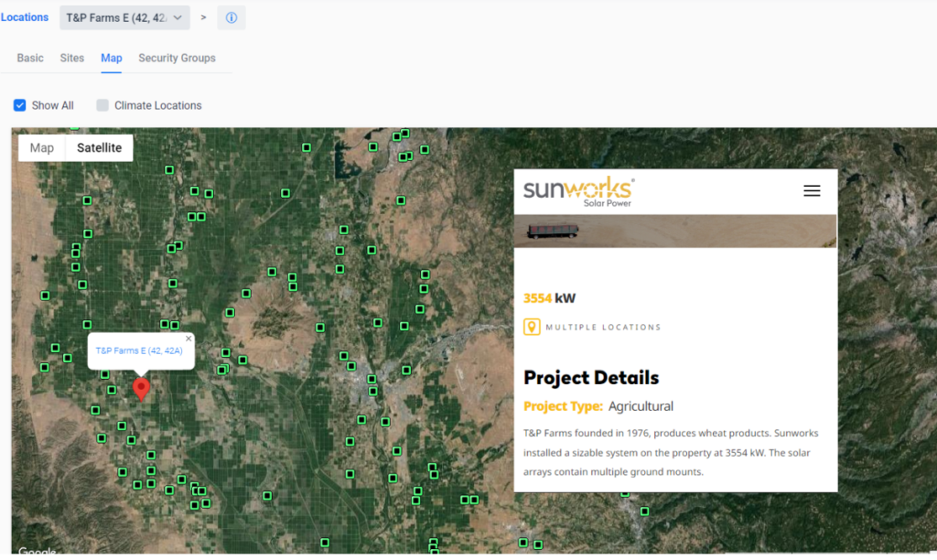The height and width of the screenshot is (560, 937).
Task: Click T&P Farms E (42, 42A) popup link
Action: (139, 350)
